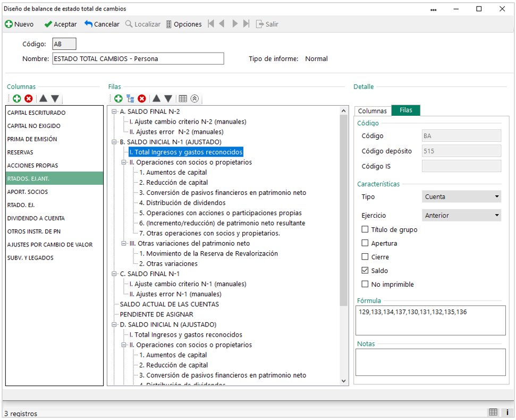The width and height of the screenshot is (516, 420).
Task: Click the Fórmula text box
Action: pyautogui.click(x=430, y=320)
